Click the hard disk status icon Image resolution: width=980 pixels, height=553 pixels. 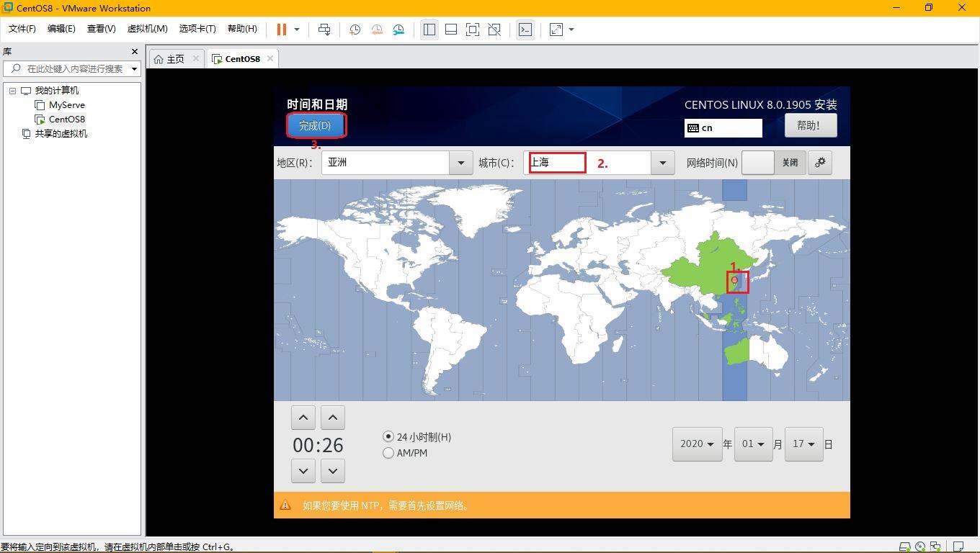click(x=905, y=547)
